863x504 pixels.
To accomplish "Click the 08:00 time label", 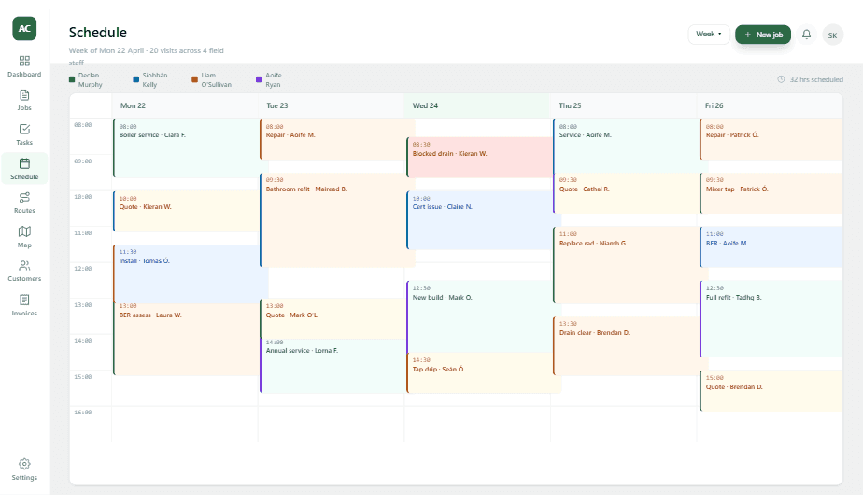I will click(x=82, y=125).
